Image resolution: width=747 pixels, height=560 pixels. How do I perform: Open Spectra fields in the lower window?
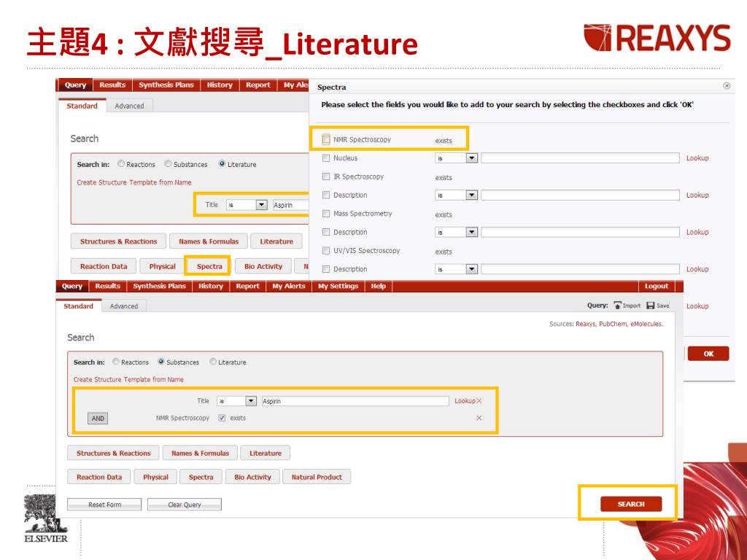pyautogui.click(x=201, y=477)
